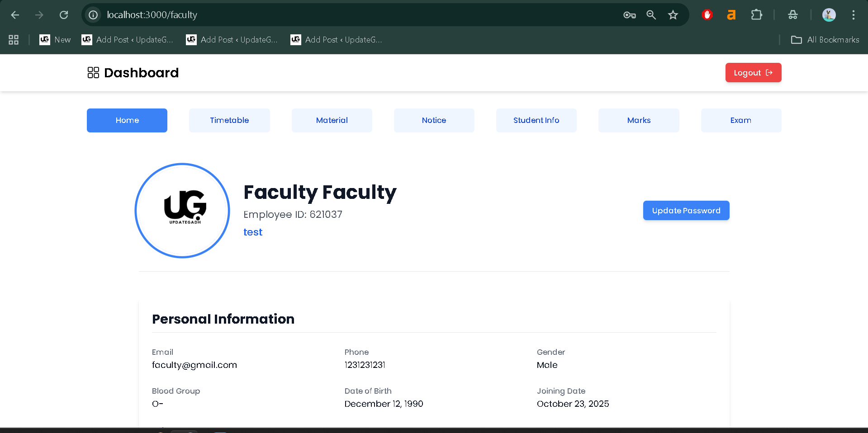Switch to the Timetable tab

pyautogui.click(x=229, y=120)
